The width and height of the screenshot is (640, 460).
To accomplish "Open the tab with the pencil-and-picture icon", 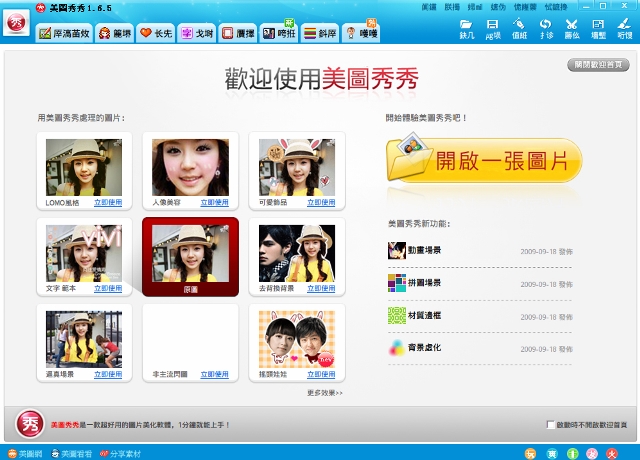I will (64, 33).
